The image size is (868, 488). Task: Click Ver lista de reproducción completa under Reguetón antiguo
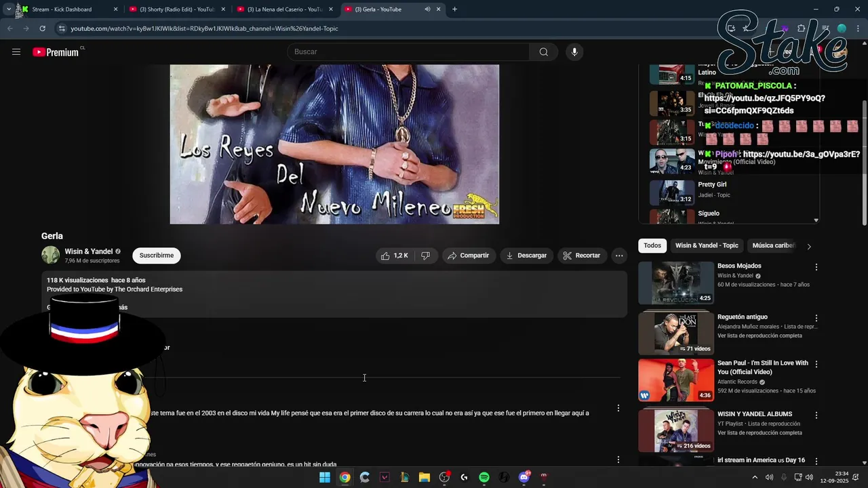pyautogui.click(x=759, y=335)
